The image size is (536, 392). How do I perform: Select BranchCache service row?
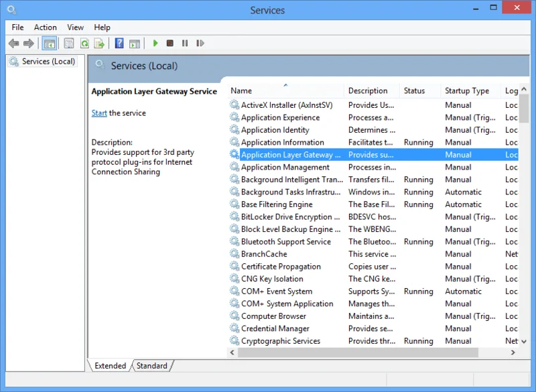pyautogui.click(x=373, y=254)
